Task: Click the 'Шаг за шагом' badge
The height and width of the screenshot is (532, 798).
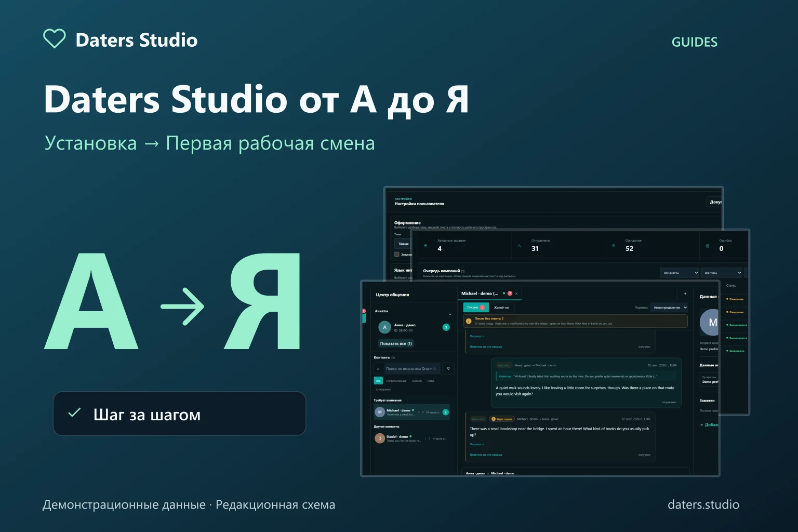Action: (x=179, y=414)
